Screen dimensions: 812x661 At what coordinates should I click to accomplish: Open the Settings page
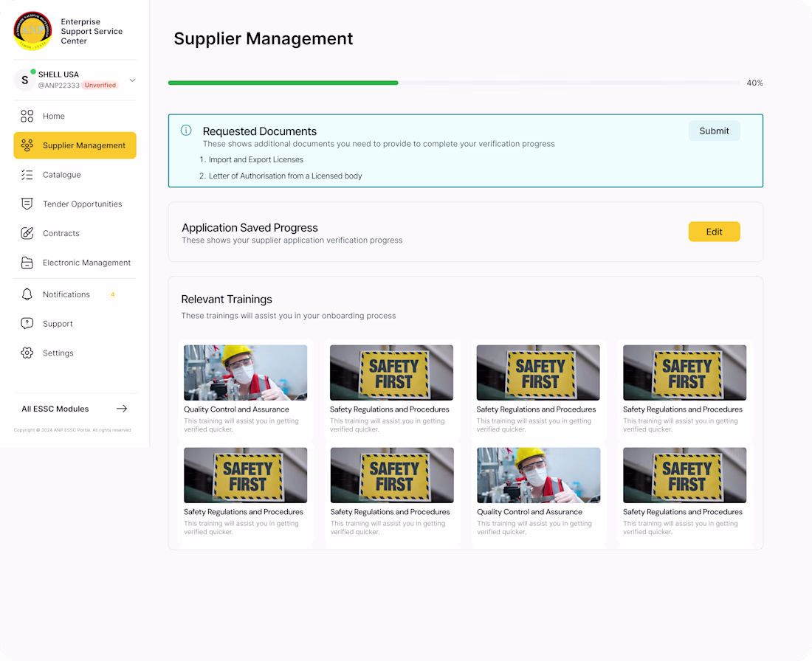(75, 353)
